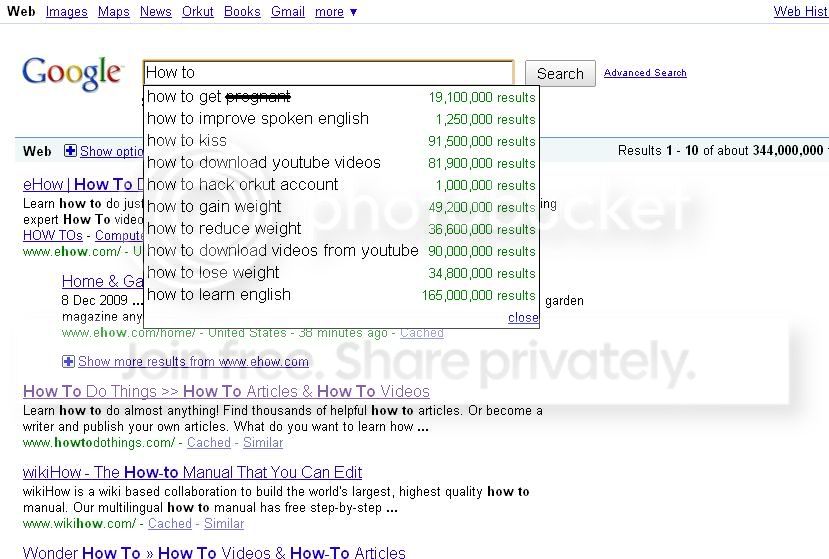Click the '19,100,000 results' count text
The image size is (829, 559).
(482, 97)
